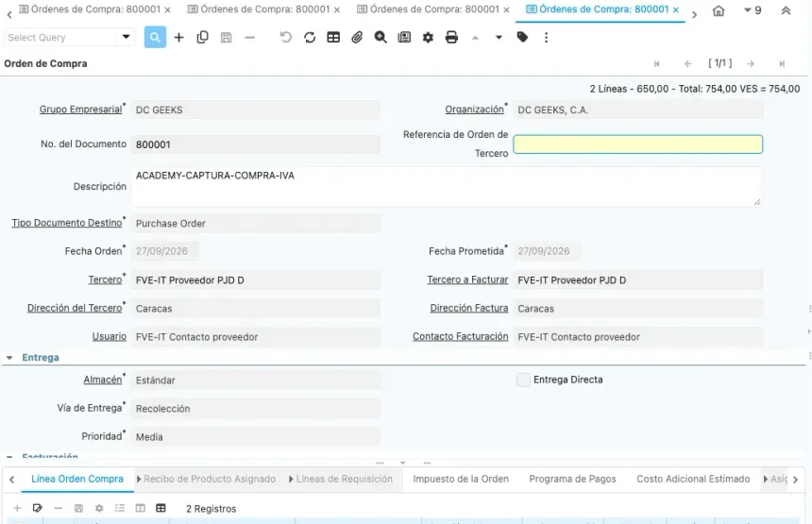The image size is (812, 524).
Task: Go to Home via the house icon
Action: [719, 10]
